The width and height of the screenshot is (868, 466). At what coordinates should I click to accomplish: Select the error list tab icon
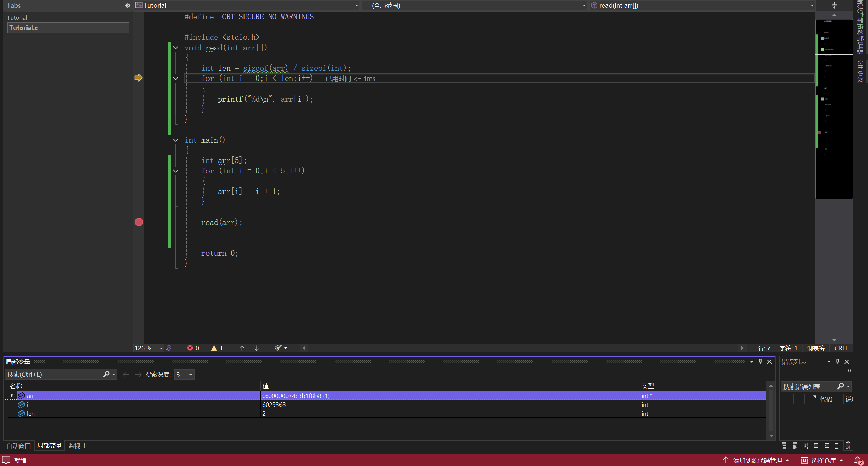point(848,446)
